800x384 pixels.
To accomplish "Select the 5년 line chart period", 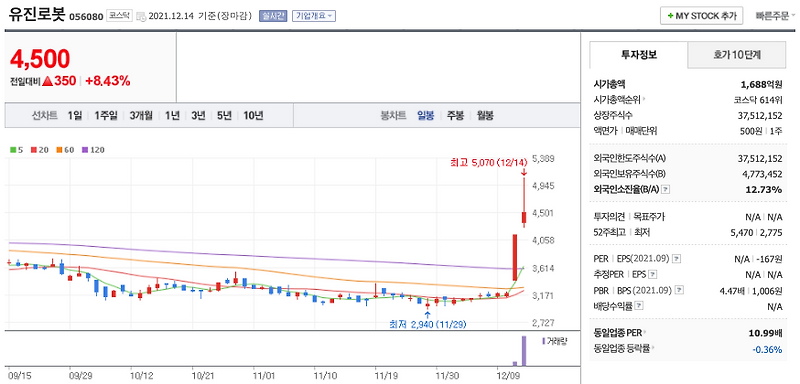I will click(x=224, y=115).
